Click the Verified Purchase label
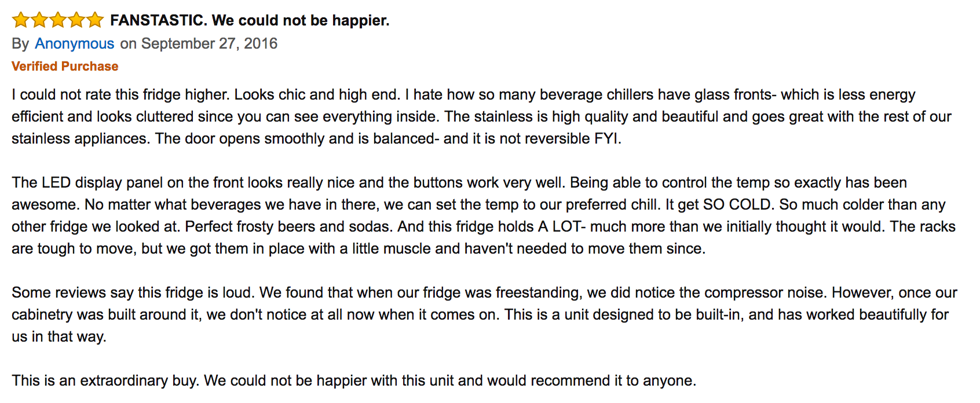This screenshot has height=403, width=980. (x=65, y=67)
